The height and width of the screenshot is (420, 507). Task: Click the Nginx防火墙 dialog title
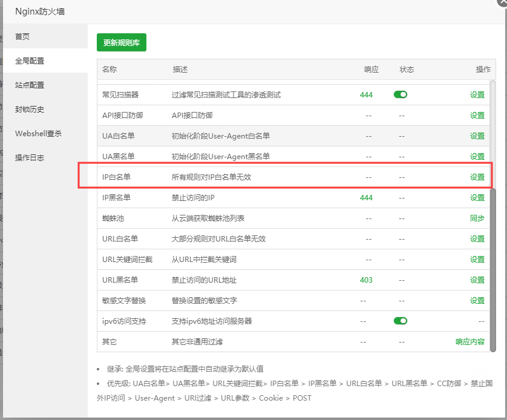point(40,11)
